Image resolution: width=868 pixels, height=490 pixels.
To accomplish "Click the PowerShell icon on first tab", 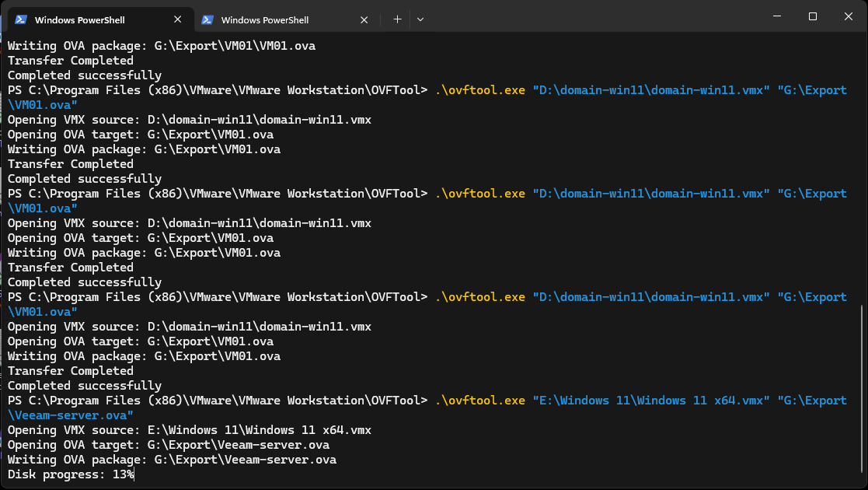I will click(21, 19).
